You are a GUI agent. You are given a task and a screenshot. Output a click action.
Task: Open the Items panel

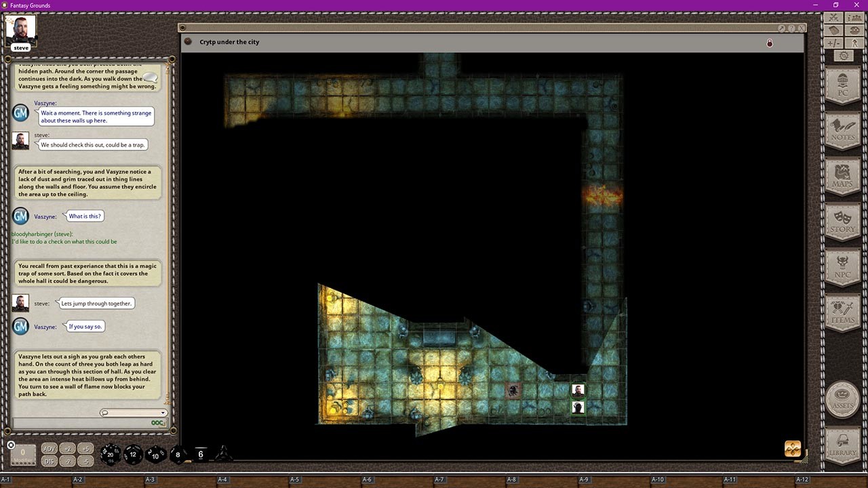point(842,313)
